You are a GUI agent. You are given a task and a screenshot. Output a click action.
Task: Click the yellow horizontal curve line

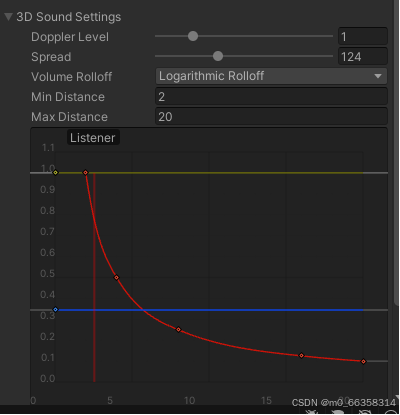(210, 173)
